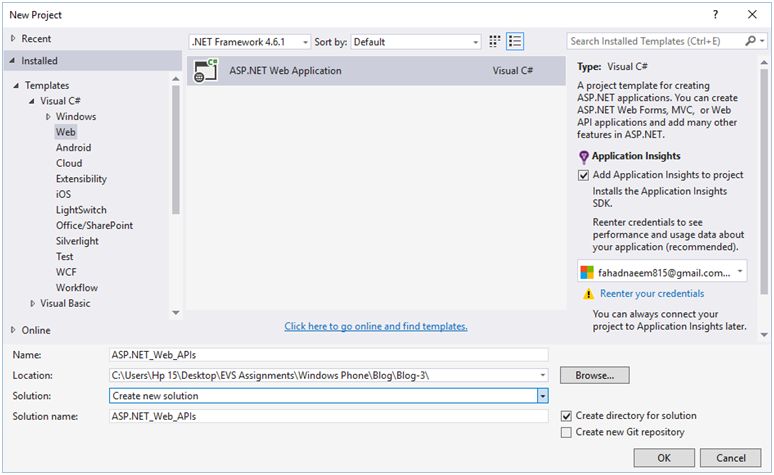Open the search options dropdown arrow

[x=762, y=41]
